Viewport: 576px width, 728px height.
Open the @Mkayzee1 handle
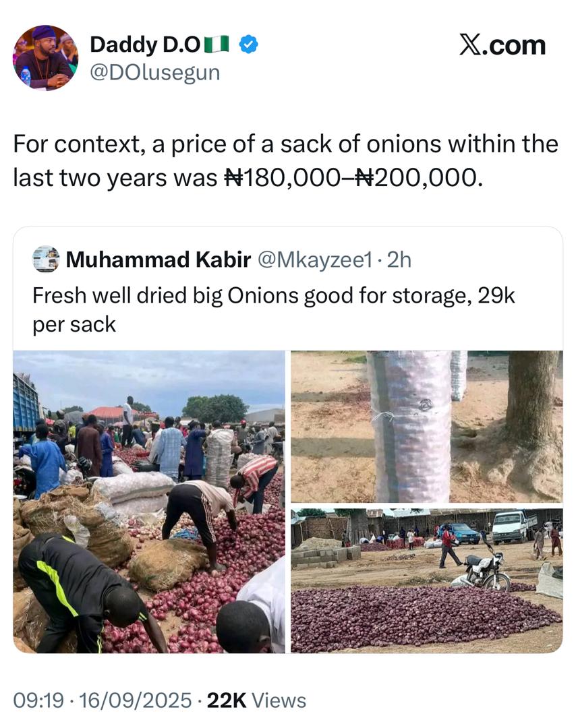(x=314, y=260)
